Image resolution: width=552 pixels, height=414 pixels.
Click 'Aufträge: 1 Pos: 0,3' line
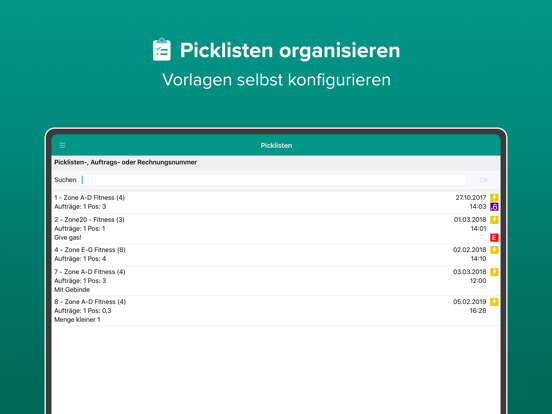(83, 311)
